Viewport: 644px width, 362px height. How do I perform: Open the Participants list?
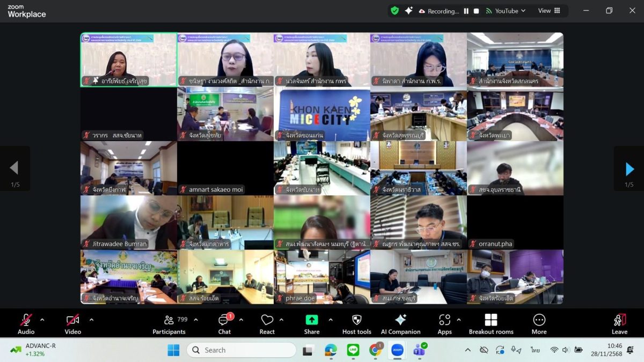pos(170,324)
